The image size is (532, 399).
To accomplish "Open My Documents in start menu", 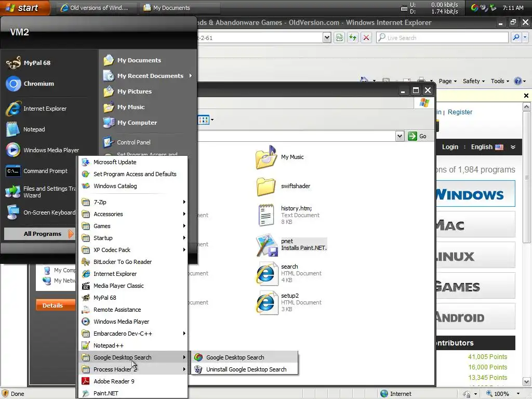I will point(132,60).
